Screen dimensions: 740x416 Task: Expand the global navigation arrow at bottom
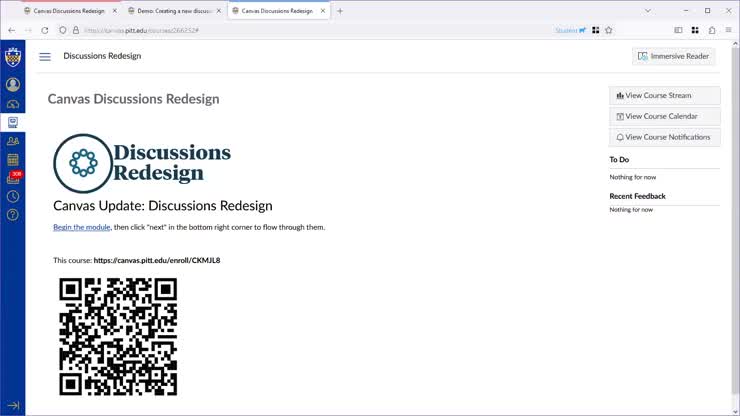tap(13, 406)
